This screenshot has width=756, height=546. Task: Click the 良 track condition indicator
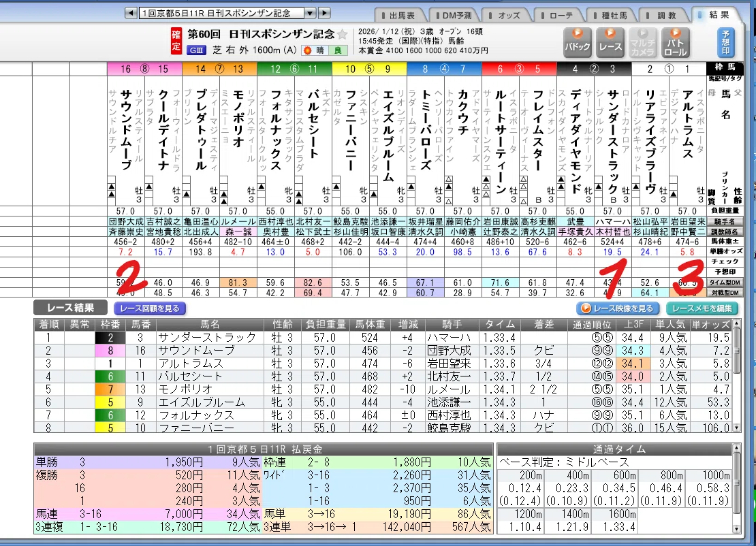(338, 50)
